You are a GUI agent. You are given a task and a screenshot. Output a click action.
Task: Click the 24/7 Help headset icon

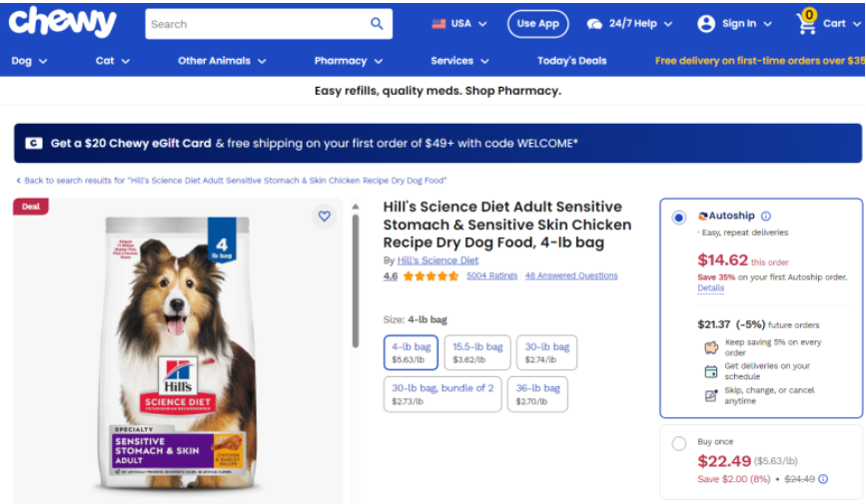click(x=595, y=23)
